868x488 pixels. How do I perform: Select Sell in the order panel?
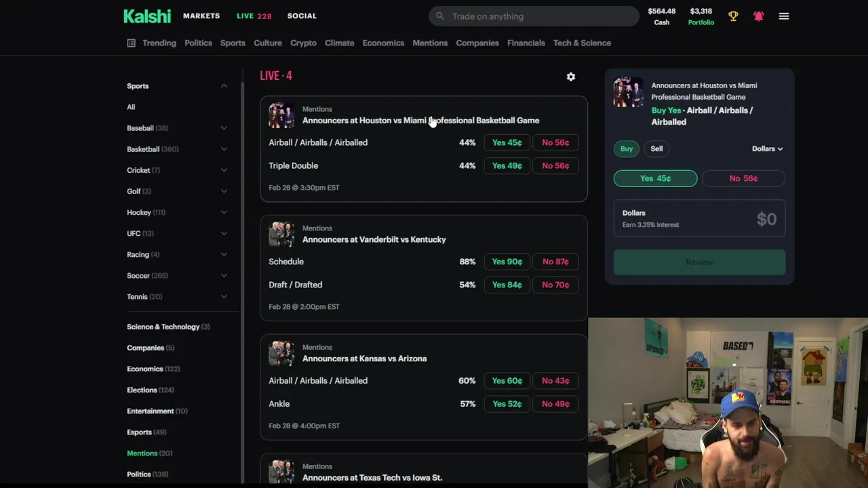pos(656,148)
